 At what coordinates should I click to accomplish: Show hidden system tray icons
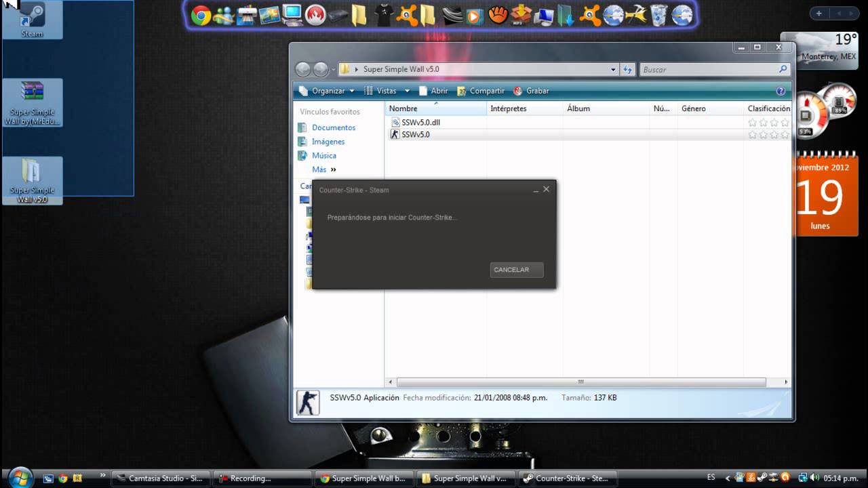click(x=727, y=478)
